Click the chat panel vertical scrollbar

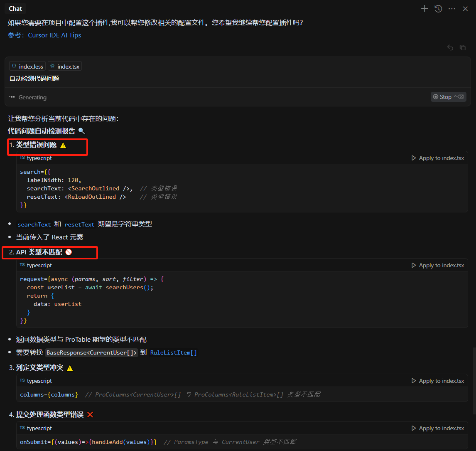pos(474,381)
